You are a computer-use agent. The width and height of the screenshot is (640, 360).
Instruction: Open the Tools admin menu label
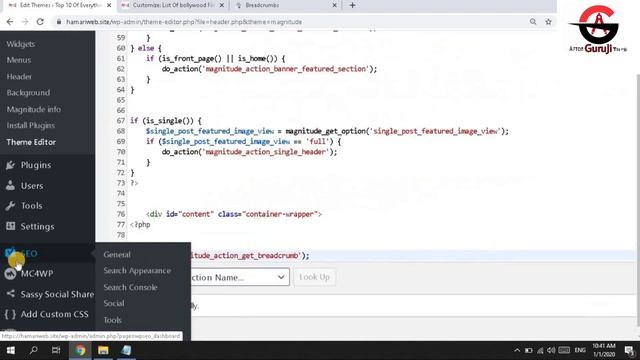[31, 206]
